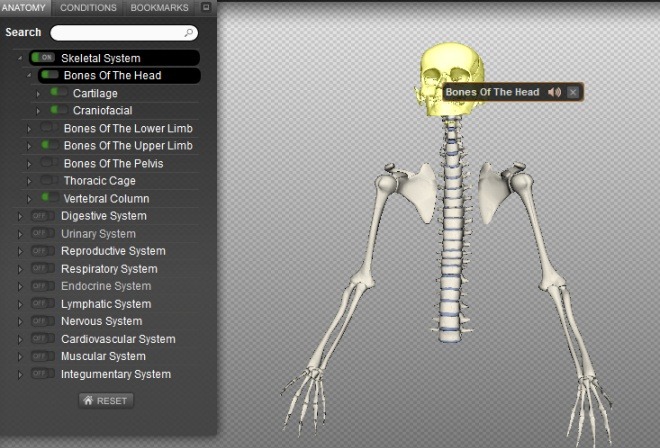This screenshot has height=448, width=660.
Task: Select the left scapula on the 3D model
Action: (x=491, y=192)
